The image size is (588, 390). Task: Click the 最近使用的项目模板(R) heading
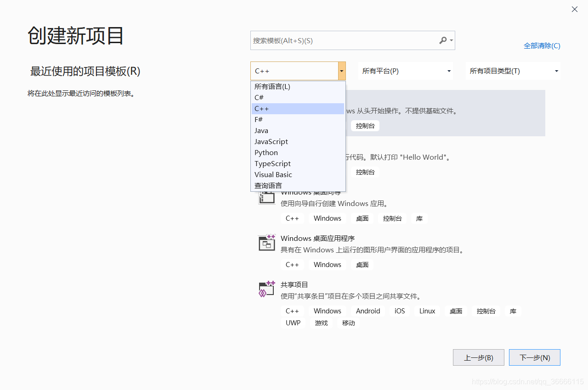click(85, 71)
